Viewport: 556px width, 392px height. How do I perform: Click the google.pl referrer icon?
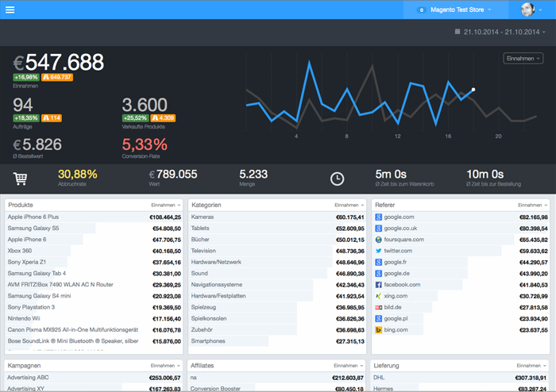click(378, 319)
